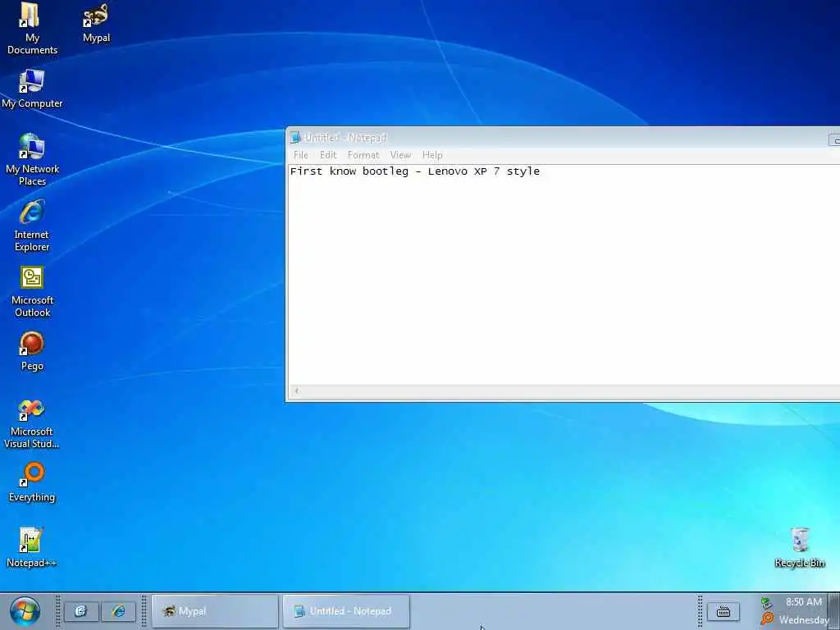Screen dimensions: 840x630
Task: Open the Recycle Bin icon
Action: pyautogui.click(x=799, y=547)
